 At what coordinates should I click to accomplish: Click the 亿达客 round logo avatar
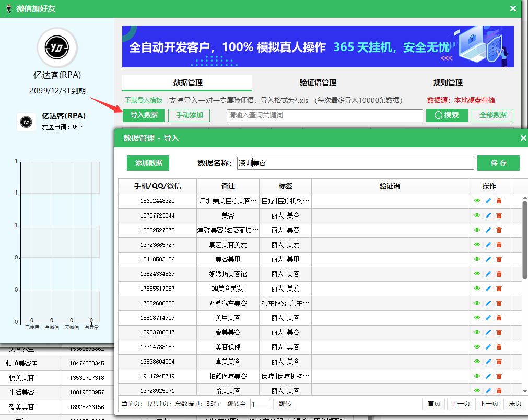pyautogui.click(x=57, y=48)
